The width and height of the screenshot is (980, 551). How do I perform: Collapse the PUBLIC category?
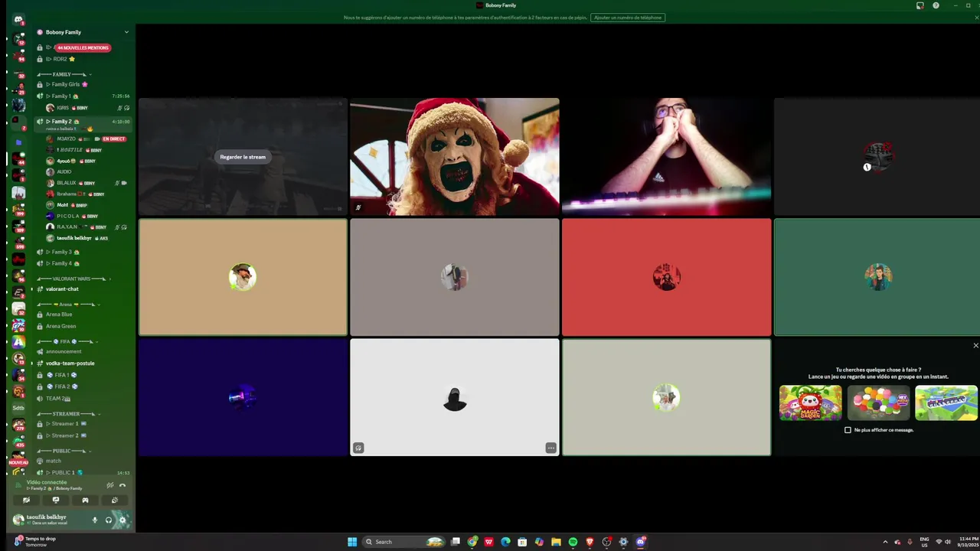point(64,451)
